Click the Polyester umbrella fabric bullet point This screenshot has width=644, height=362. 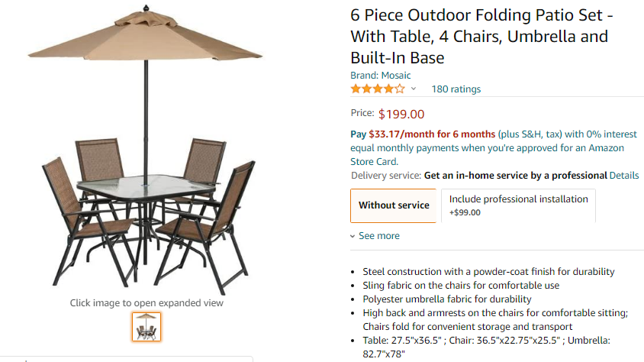click(447, 299)
